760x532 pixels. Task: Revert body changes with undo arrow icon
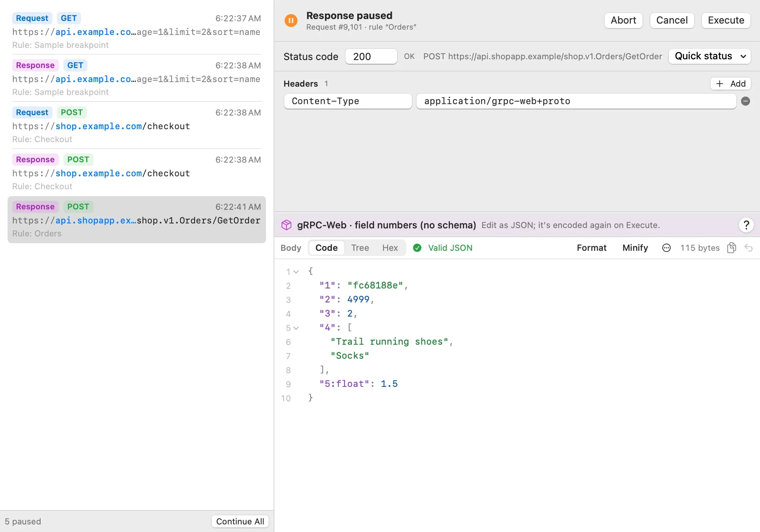click(x=749, y=248)
